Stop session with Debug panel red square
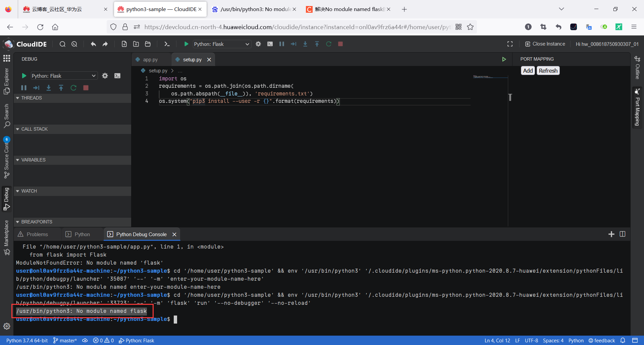644x345 pixels. click(x=86, y=88)
